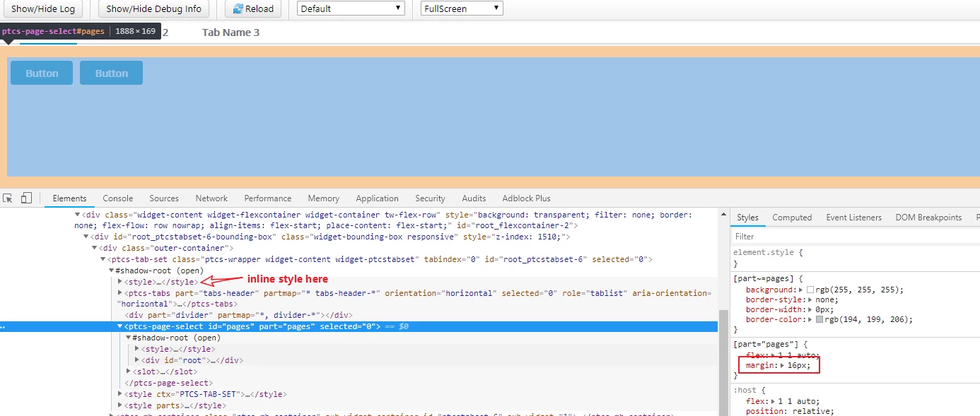Screen dimensions: 980x416
Task: Open the gray border-color swatch
Action: (819, 320)
